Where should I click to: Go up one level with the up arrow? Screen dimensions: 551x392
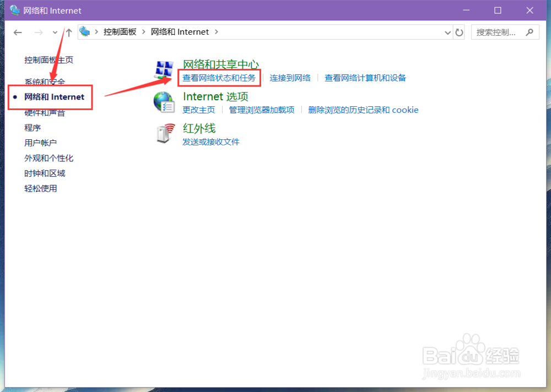(x=68, y=32)
